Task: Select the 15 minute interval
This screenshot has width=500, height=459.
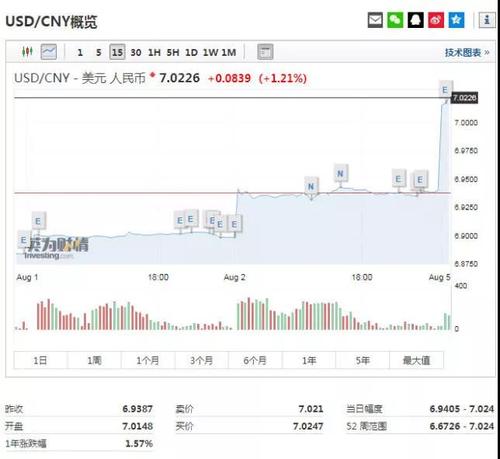Action: coord(117,52)
